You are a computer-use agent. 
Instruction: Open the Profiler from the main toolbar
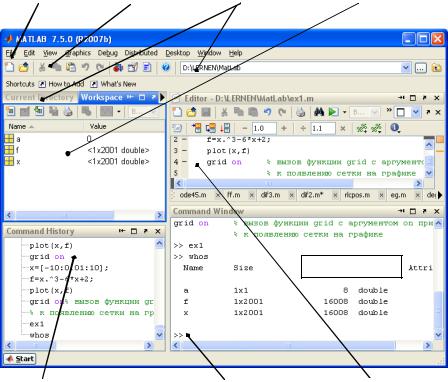[x=147, y=68]
